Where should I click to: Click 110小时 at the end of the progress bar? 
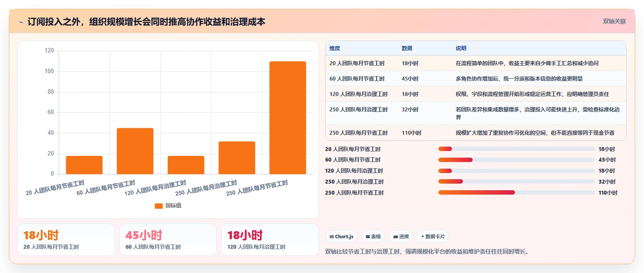[x=608, y=193]
